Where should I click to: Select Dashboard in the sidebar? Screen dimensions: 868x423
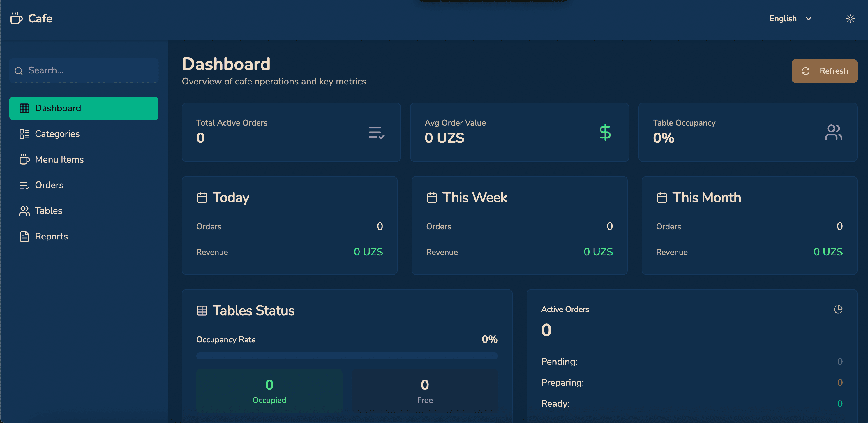click(x=84, y=108)
